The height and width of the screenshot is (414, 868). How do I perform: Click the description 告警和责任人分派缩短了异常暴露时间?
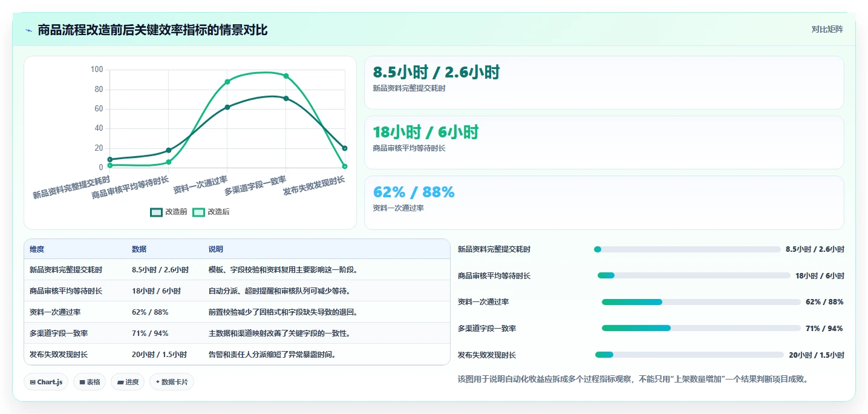coord(272,355)
